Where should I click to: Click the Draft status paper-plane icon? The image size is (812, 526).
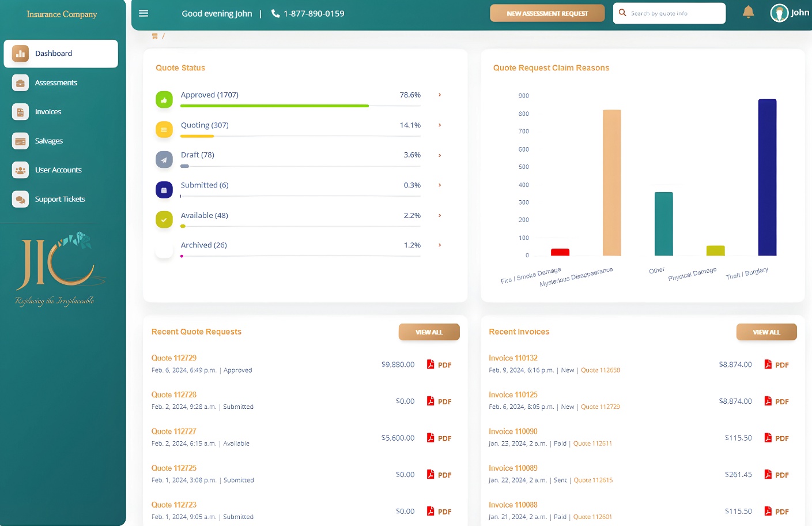click(x=164, y=160)
